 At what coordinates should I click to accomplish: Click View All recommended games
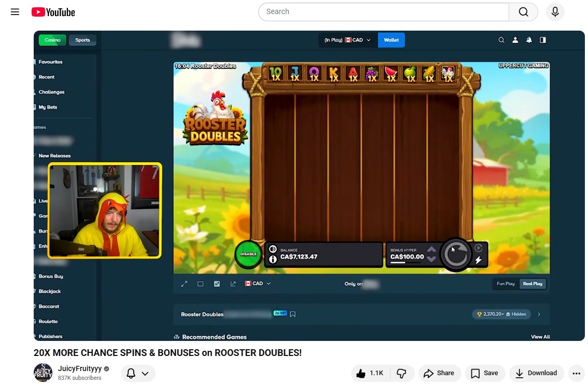(540, 337)
